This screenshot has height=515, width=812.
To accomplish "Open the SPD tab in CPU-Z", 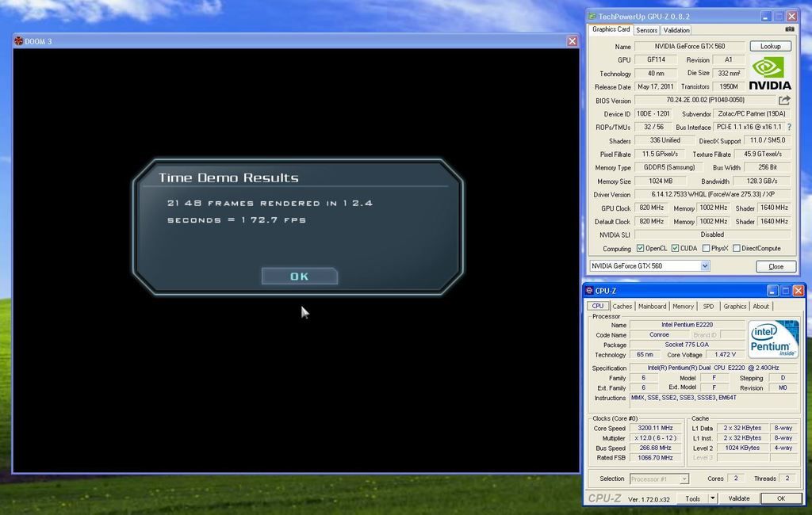I will (708, 307).
